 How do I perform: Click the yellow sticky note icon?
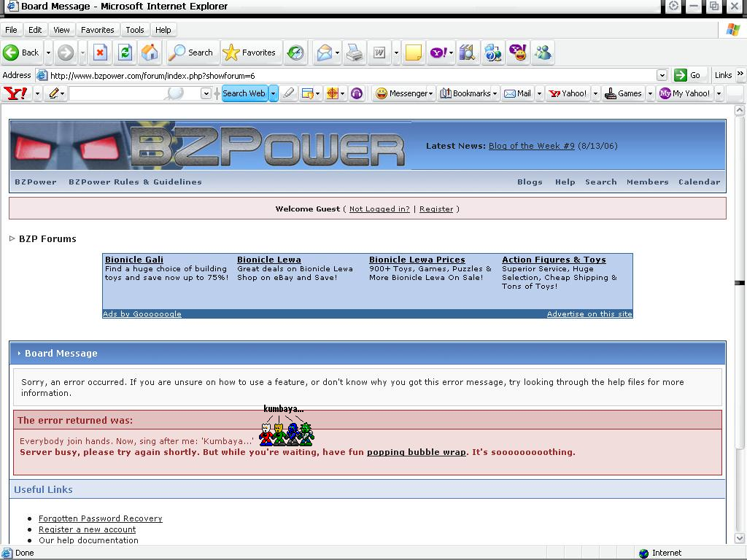point(413,52)
